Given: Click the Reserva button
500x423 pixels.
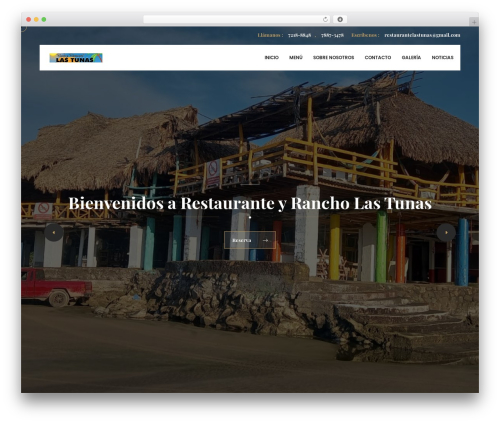Looking at the screenshot, I should click(250, 240).
